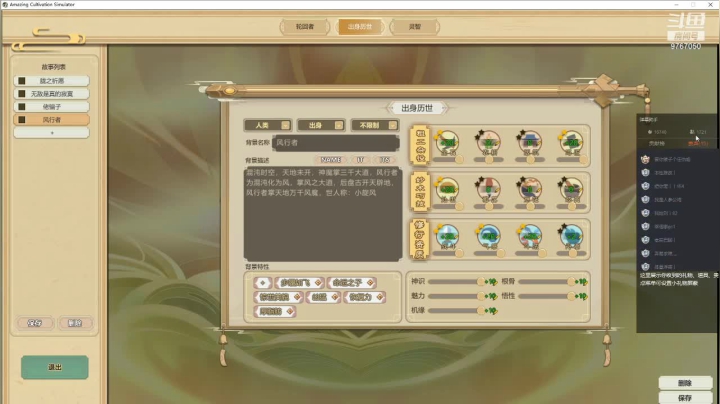Image resolution: width=720 pixels, height=404 pixels.
Task: Click the third blue icon in the 修行资质 row
Action: [530, 236]
